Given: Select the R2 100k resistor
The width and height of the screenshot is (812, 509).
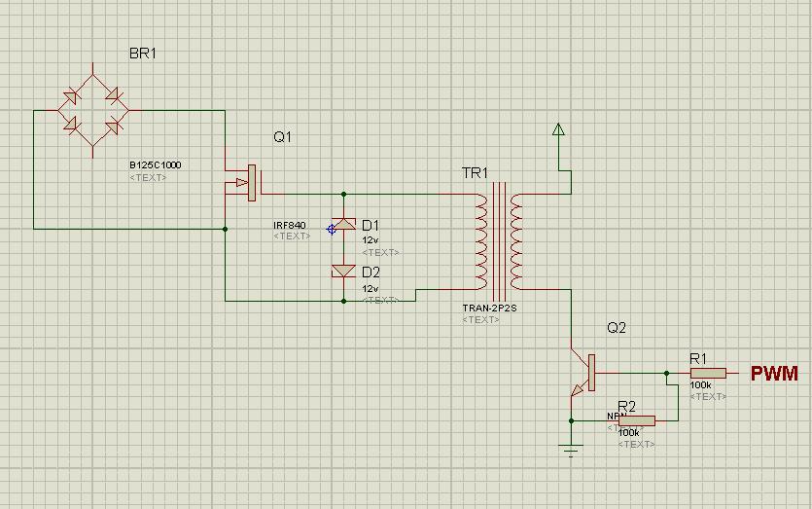Looking at the screenshot, I should (x=637, y=420).
